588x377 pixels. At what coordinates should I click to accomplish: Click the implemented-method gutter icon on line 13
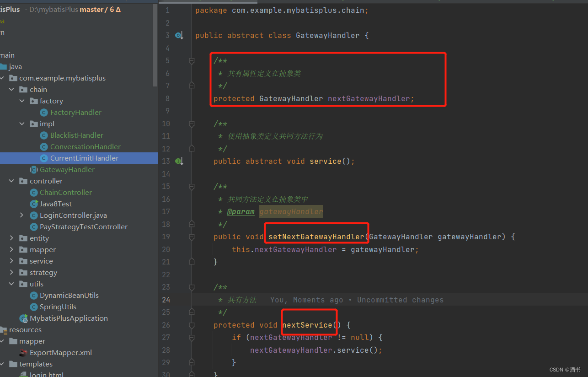[x=179, y=161]
